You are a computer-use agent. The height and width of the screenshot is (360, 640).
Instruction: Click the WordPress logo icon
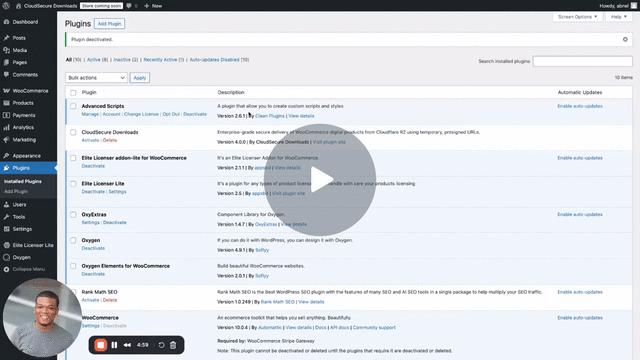click(x=6, y=6)
